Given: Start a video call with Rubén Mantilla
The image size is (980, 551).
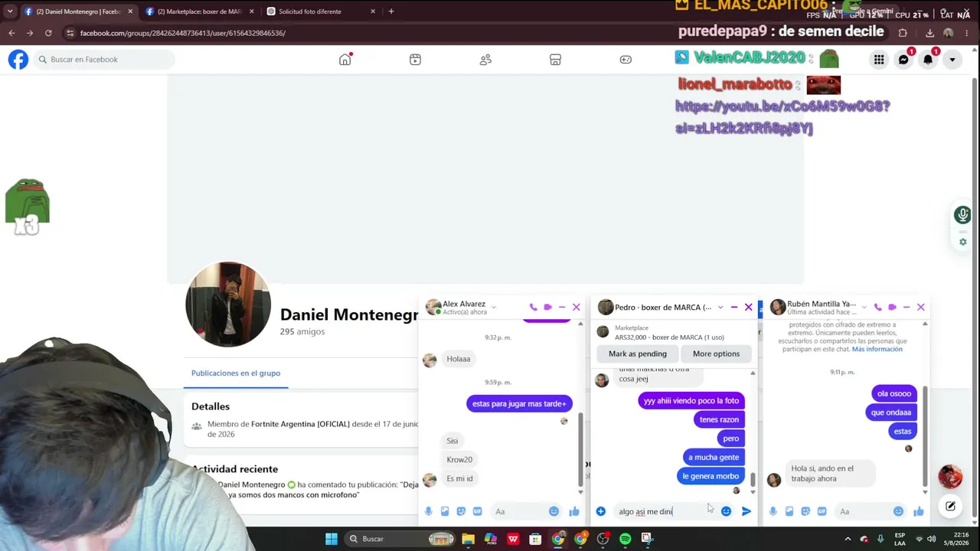Looking at the screenshot, I should pos(892,307).
